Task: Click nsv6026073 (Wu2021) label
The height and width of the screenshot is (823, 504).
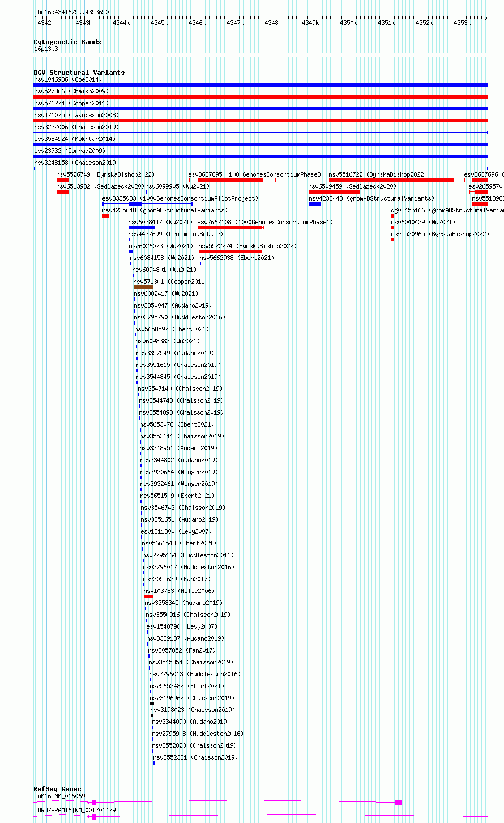Action: 161,246
